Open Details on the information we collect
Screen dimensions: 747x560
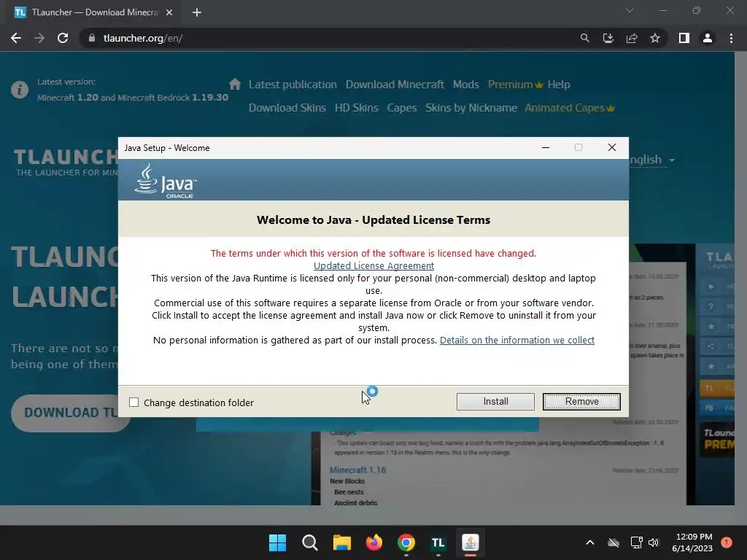pyautogui.click(x=517, y=340)
